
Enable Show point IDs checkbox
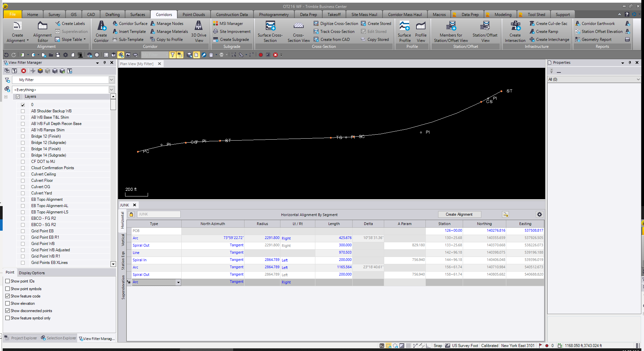(x=8, y=281)
